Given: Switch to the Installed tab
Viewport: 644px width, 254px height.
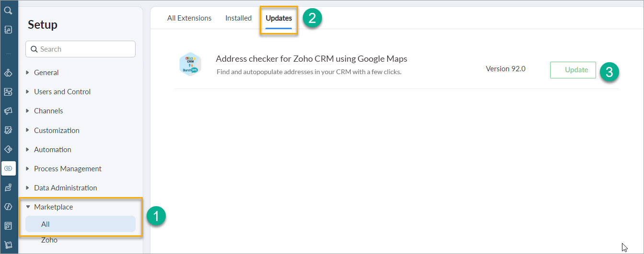Looking at the screenshot, I should coord(239,18).
